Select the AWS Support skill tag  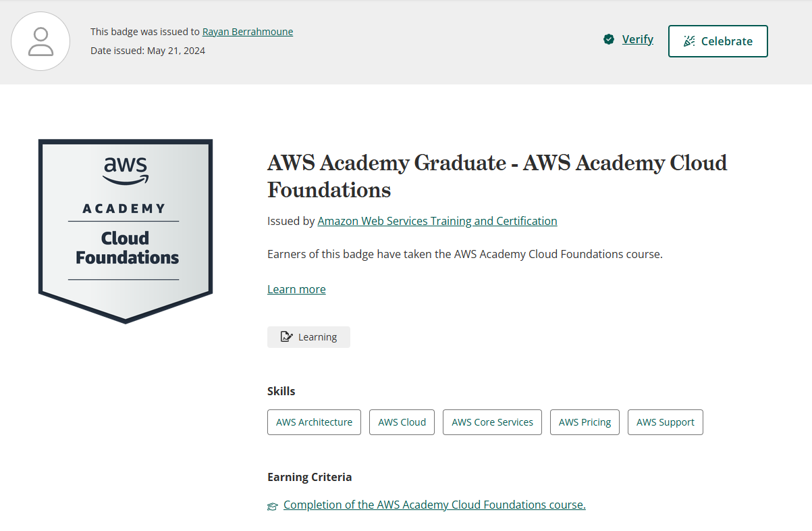coord(666,422)
